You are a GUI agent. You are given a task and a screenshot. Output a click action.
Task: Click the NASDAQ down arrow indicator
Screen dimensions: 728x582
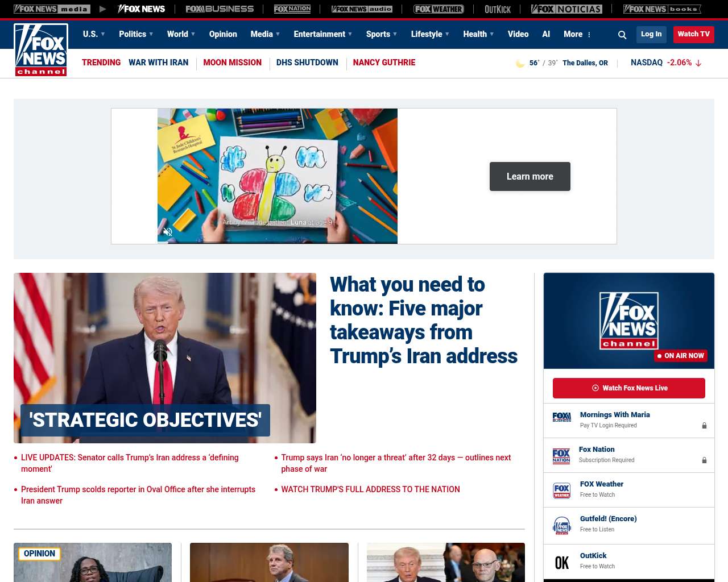pyautogui.click(x=698, y=63)
